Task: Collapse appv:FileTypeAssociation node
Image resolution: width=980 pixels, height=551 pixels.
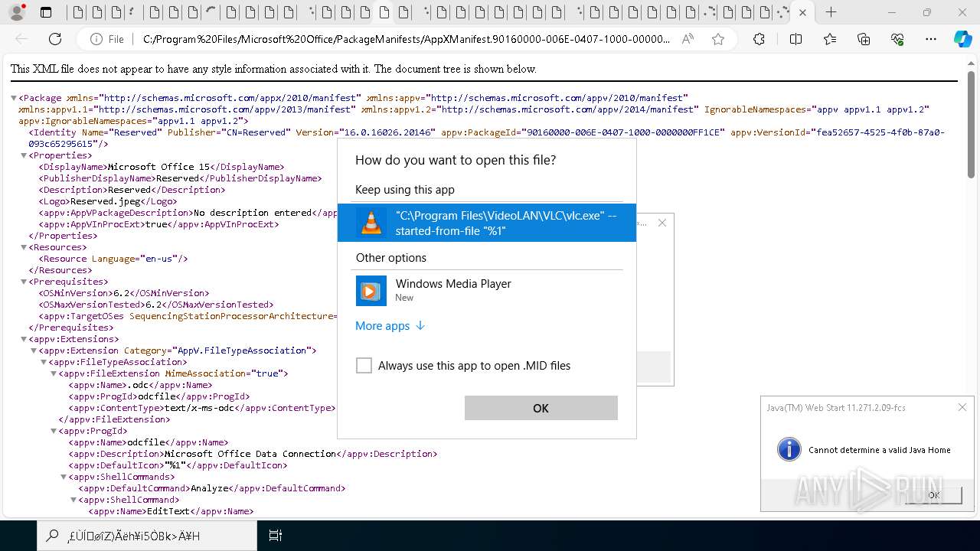Action: click(44, 362)
